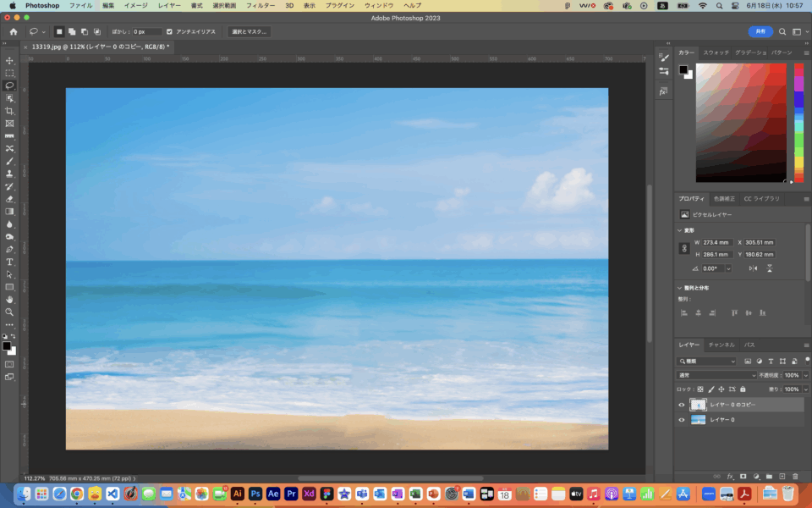Open the lasso tool preset picker arrow
Screen dimensions: 812x508
[x=43, y=32]
